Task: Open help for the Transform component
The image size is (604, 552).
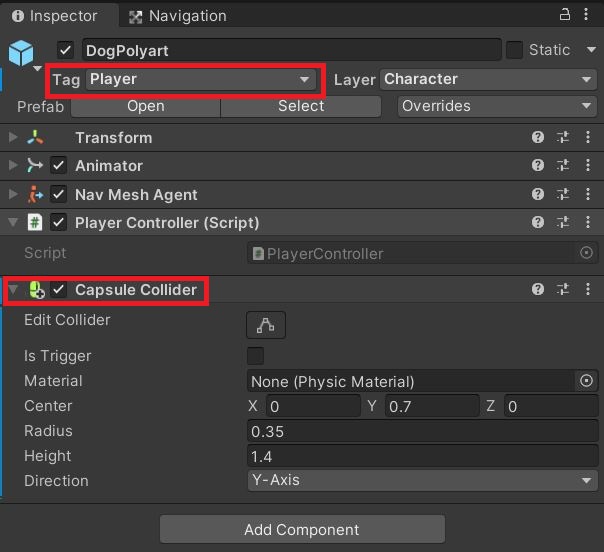Action: (538, 137)
